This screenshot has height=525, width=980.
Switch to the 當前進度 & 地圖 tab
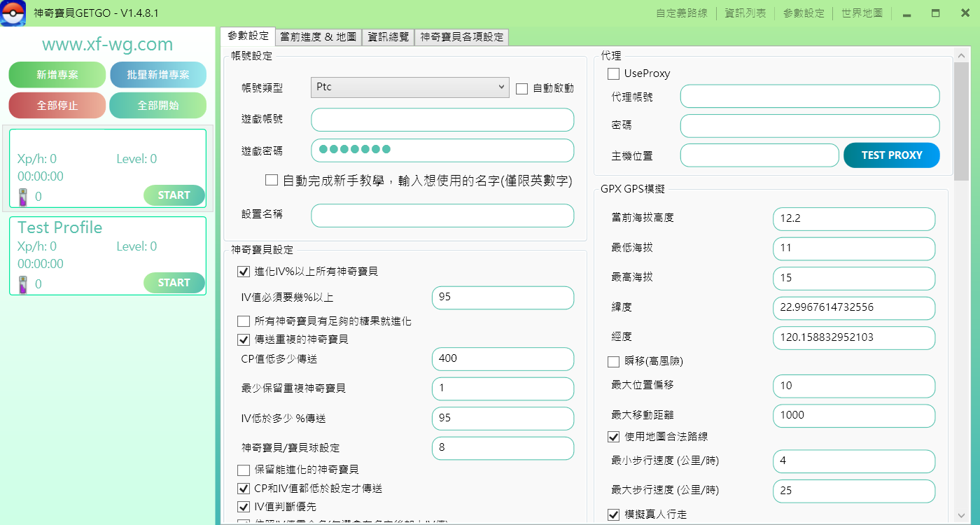[x=318, y=37]
